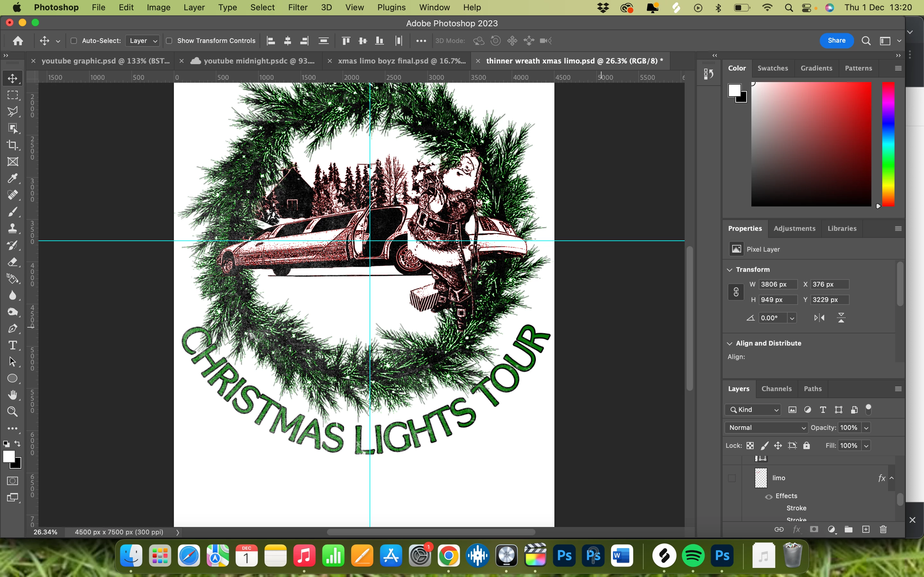The height and width of the screenshot is (577, 924).
Task: Collapse the Transform section
Action: (x=730, y=269)
